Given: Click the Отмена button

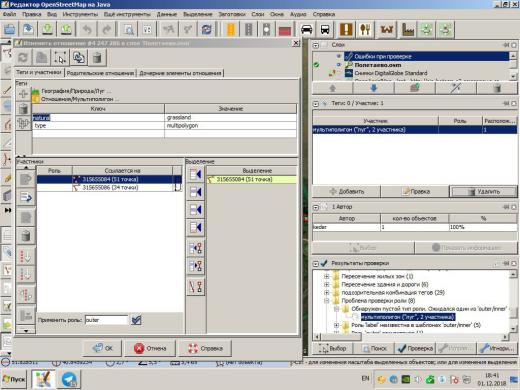Looking at the screenshot, I should (x=150, y=348).
